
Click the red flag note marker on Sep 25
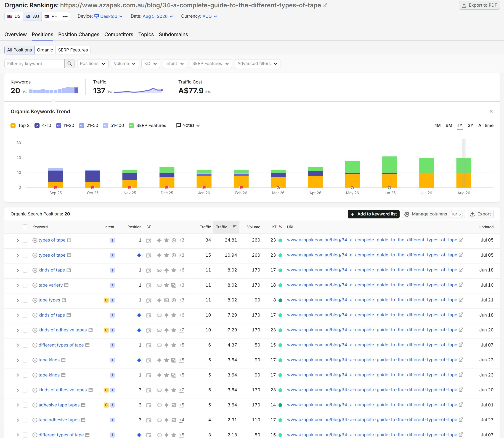coord(56,188)
